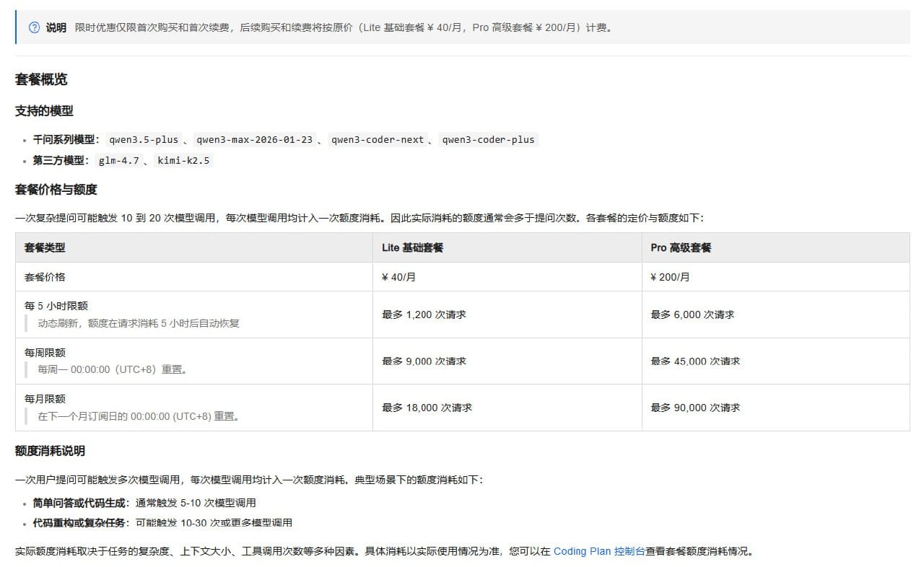Click the 简单问答或代码生成 bullet item
924x567 pixels.
[144, 503]
